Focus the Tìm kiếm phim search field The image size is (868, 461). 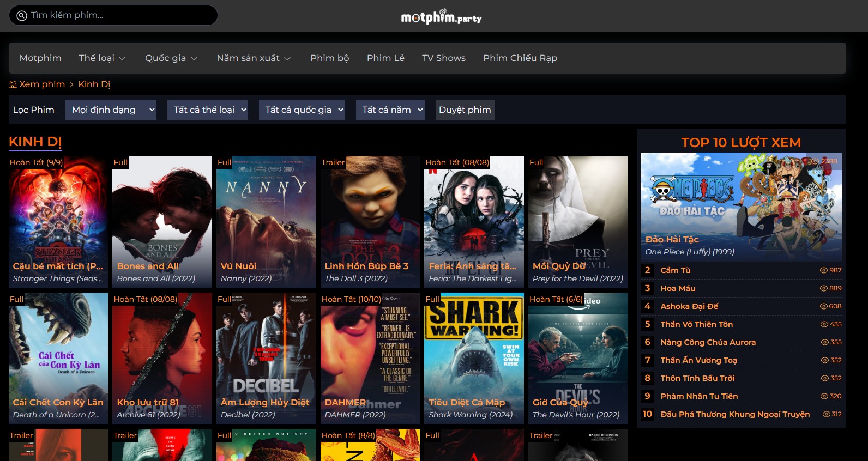point(113,15)
